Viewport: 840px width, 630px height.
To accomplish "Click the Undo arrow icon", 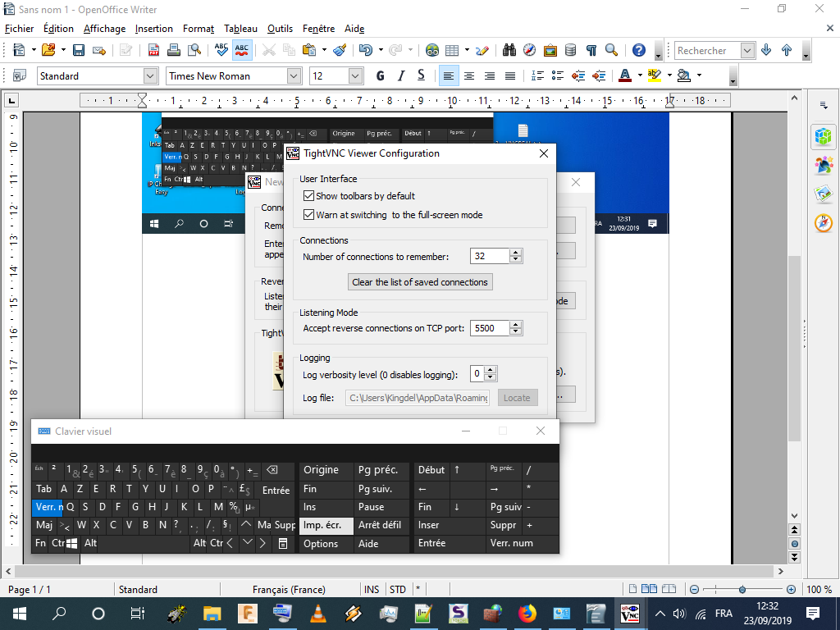I will (x=365, y=50).
